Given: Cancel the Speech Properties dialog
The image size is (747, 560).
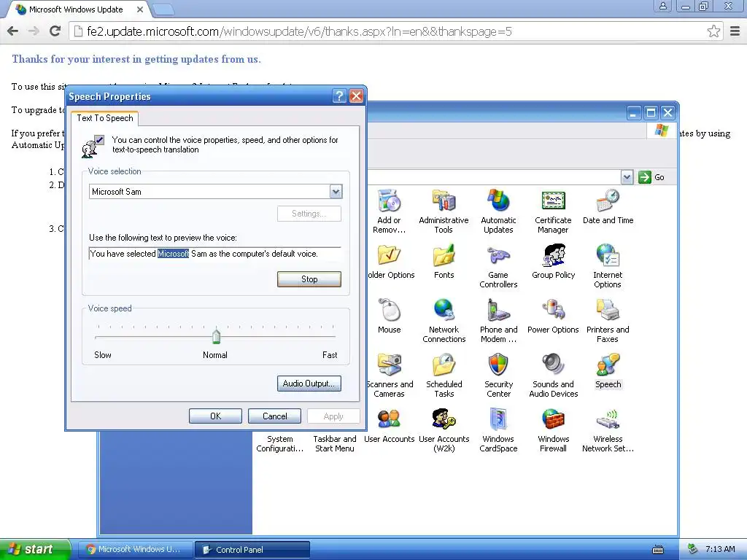Looking at the screenshot, I should (x=274, y=416).
